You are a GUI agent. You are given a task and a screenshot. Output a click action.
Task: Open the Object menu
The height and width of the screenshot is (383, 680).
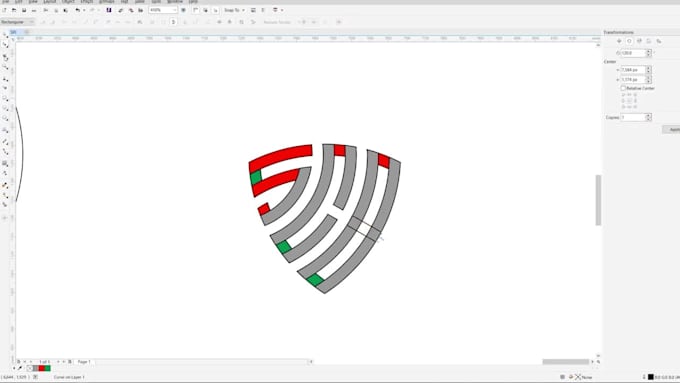[x=68, y=2]
